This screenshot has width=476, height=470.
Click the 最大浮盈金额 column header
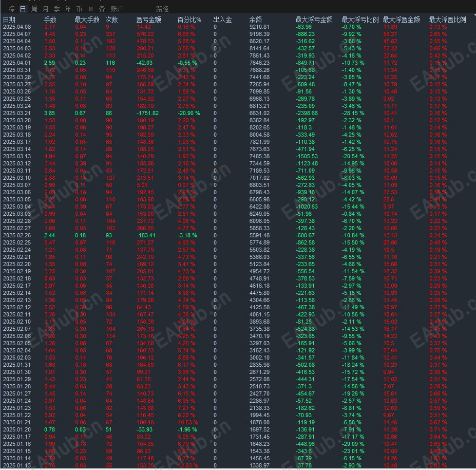coord(402,20)
